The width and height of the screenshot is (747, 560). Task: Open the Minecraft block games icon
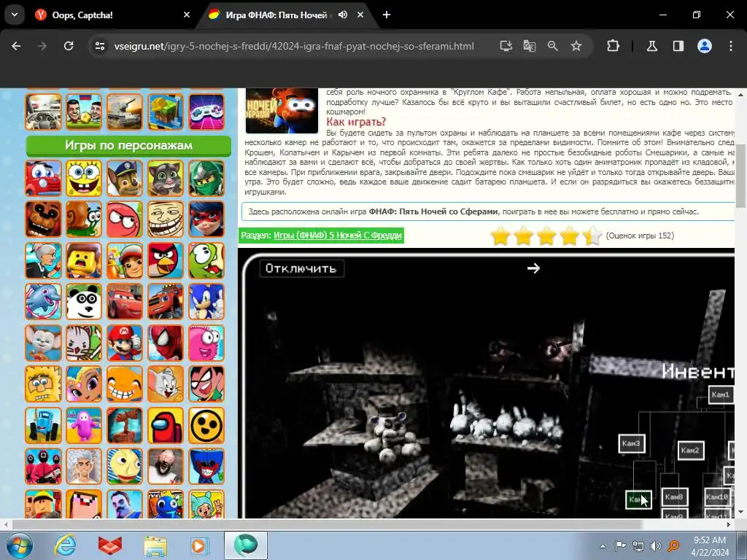[166, 112]
